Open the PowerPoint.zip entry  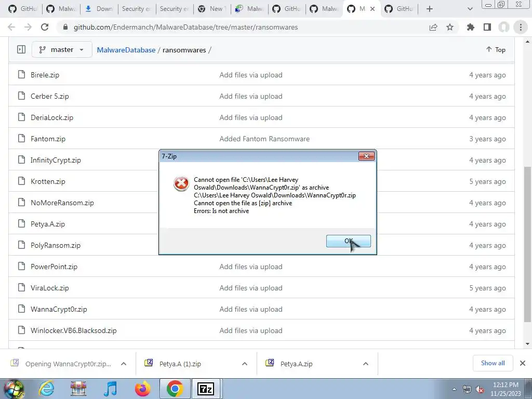pos(54,267)
